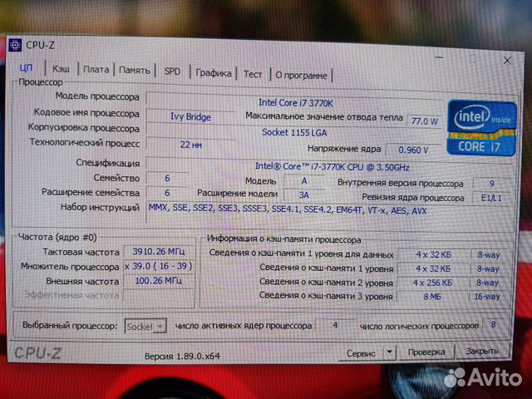Click the E1/L1 core revision value
Image resolution: width=532 pixels, height=399 pixels.
[491, 198]
